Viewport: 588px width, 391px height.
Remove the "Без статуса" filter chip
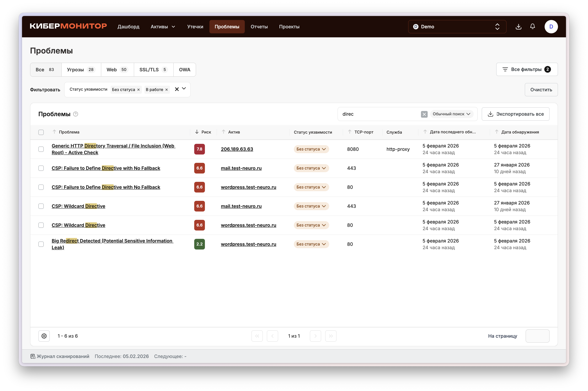138,89
